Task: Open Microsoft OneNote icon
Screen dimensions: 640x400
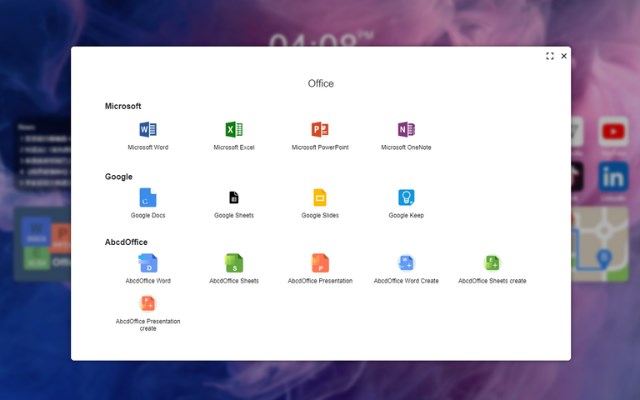Action: click(x=406, y=129)
